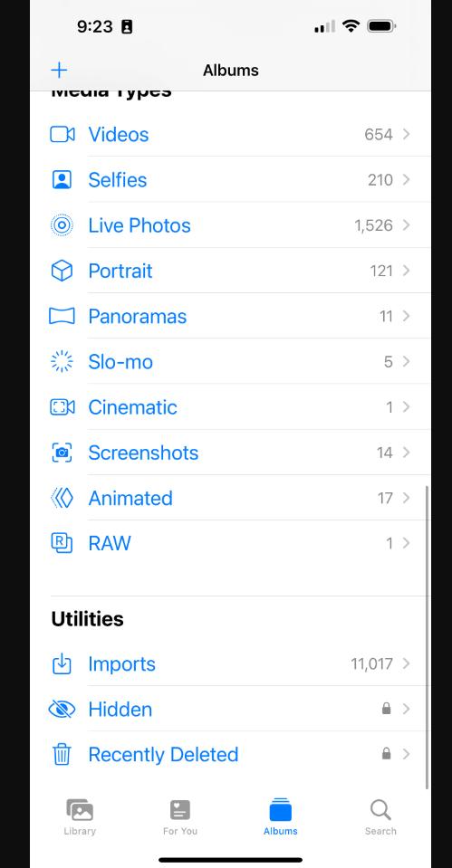Tap the Slo-mo spinner icon
This screenshot has width=452, height=868.
tap(62, 361)
